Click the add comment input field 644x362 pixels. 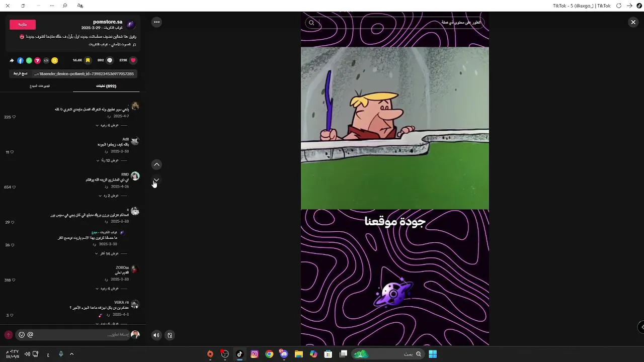[72, 335]
